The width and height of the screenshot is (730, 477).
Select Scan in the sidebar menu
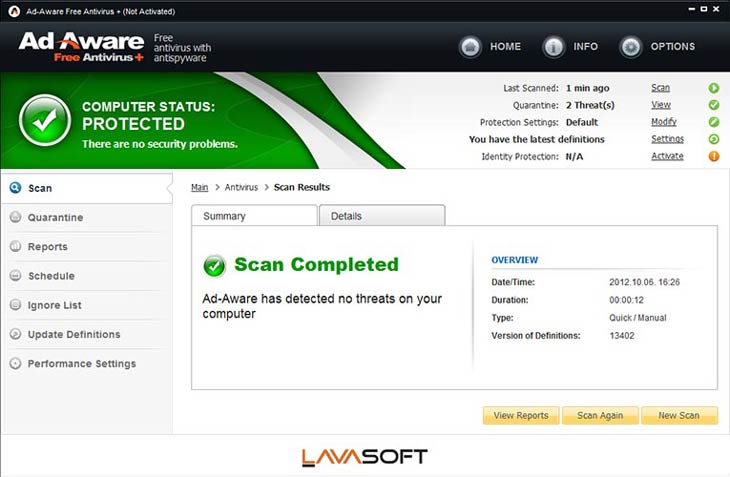tap(87, 188)
